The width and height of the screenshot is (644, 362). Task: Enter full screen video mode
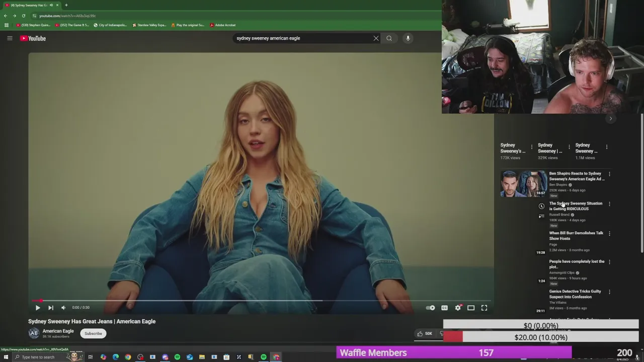(x=484, y=308)
